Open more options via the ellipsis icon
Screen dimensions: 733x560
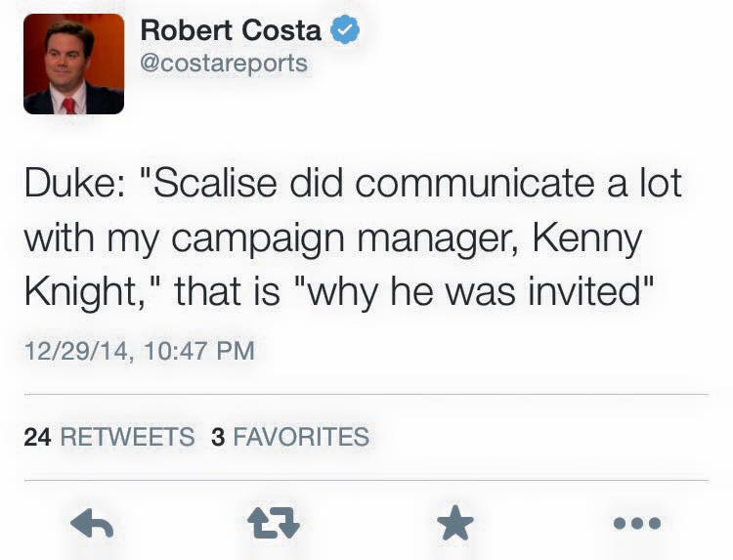click(637, 525)
